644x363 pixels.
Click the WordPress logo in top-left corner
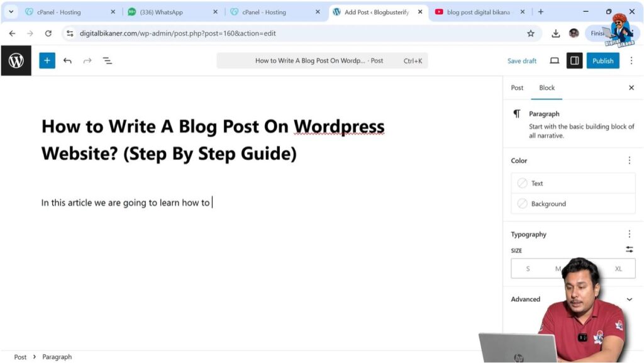15,60
